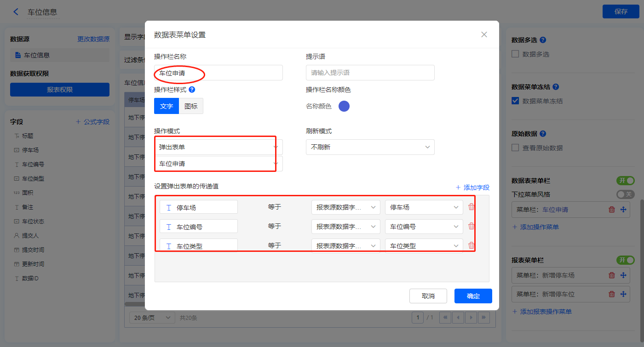Click help icon next to 操作栏样式
Viewport: 644px width, 347px height.
[x=192, y=90]
